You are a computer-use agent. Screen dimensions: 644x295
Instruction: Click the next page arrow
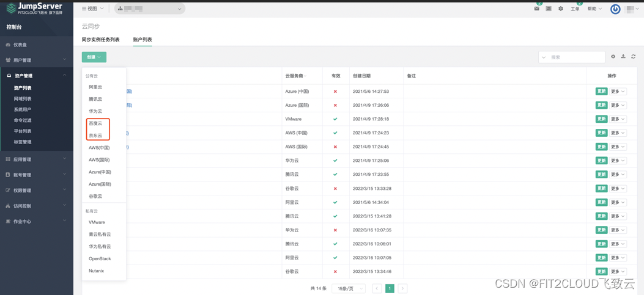(x=403, y=288)
